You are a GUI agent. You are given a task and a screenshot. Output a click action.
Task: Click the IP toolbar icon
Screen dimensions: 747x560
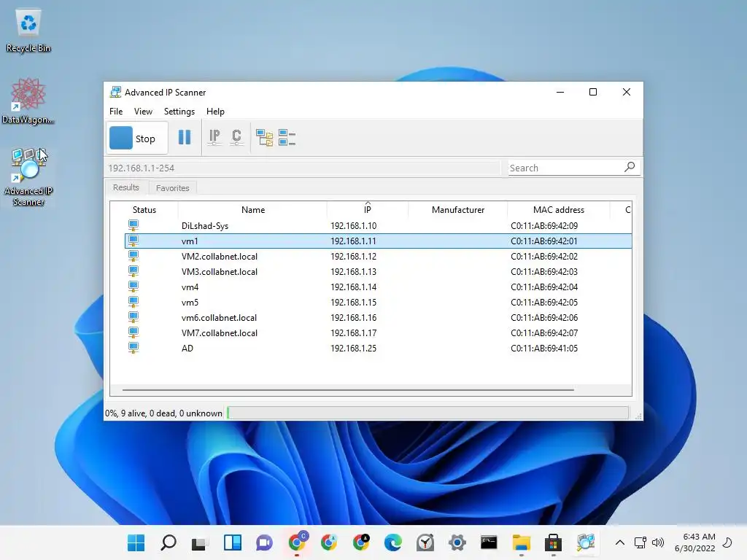coord(214,138)
